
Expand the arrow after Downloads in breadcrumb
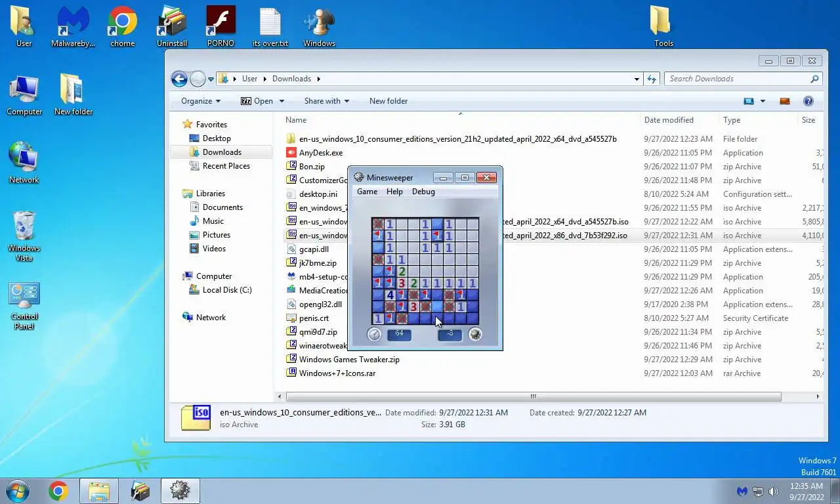319,79
